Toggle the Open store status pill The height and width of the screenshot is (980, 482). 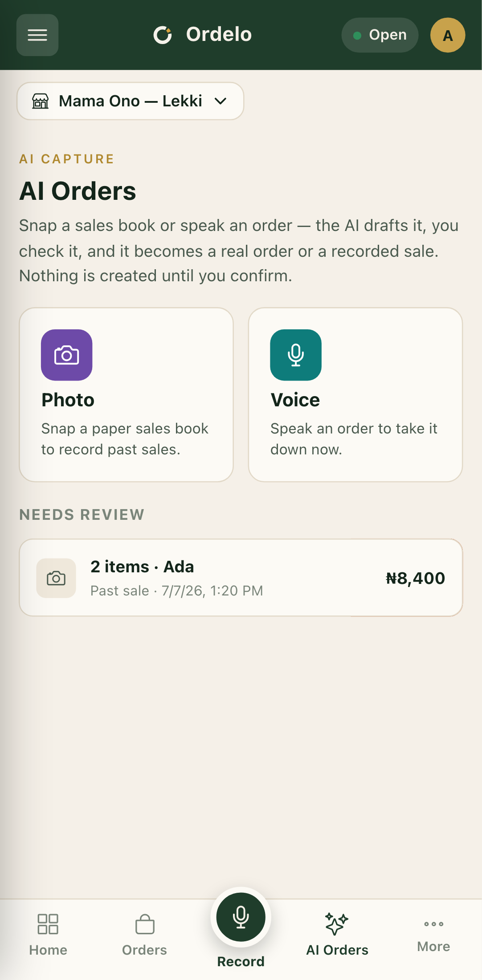[x=380, y=35]
